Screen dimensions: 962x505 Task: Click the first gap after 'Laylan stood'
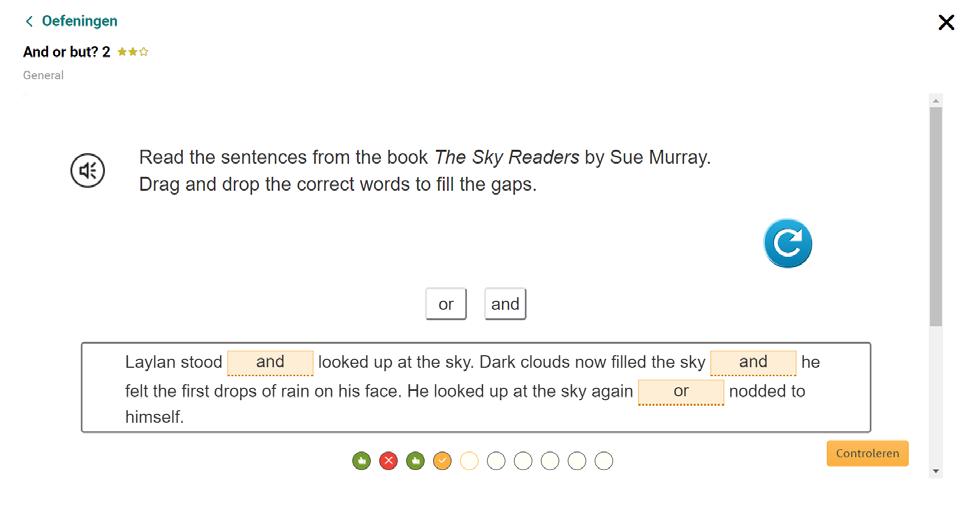coord(270,363)
